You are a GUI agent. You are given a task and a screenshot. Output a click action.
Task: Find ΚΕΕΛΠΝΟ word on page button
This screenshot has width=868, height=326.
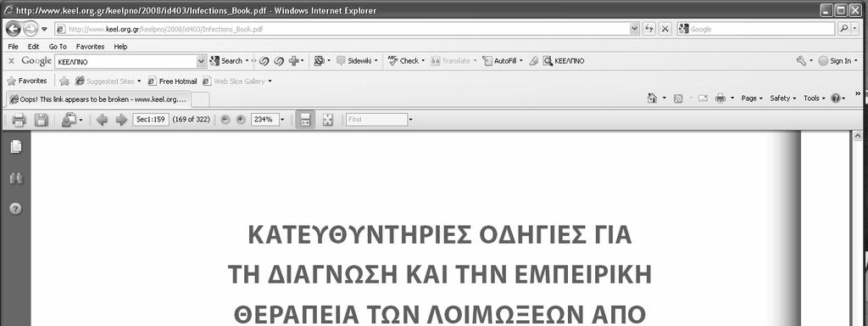(x=564, y=61)
